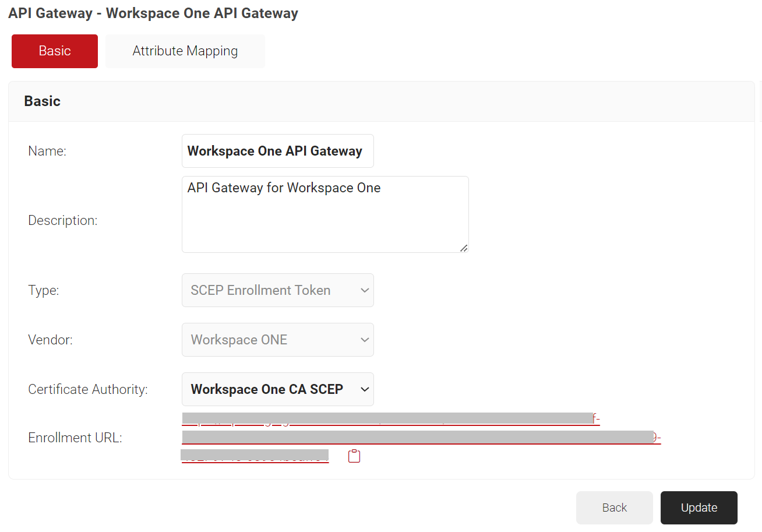Click into the Description text area

coord(325,214)
